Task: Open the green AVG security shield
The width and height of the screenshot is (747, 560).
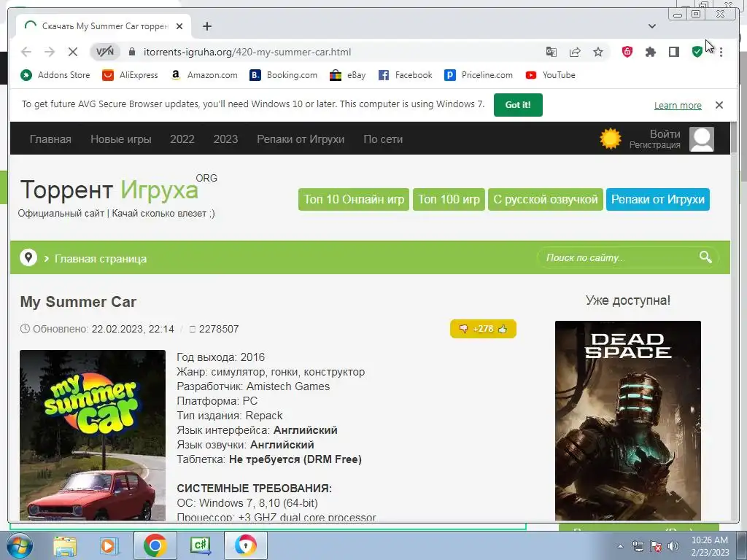Action: [x=697, y=52]
